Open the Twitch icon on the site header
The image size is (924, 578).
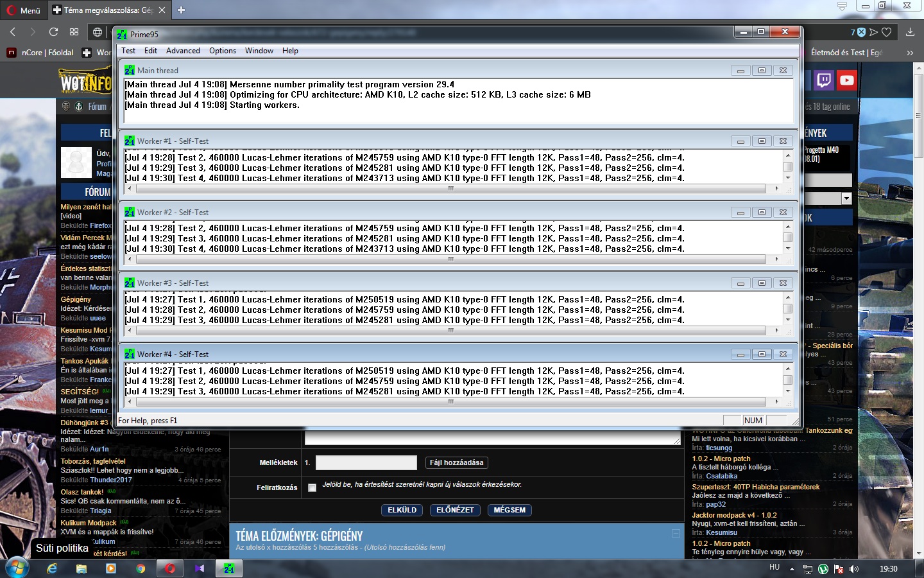point(824,80)
